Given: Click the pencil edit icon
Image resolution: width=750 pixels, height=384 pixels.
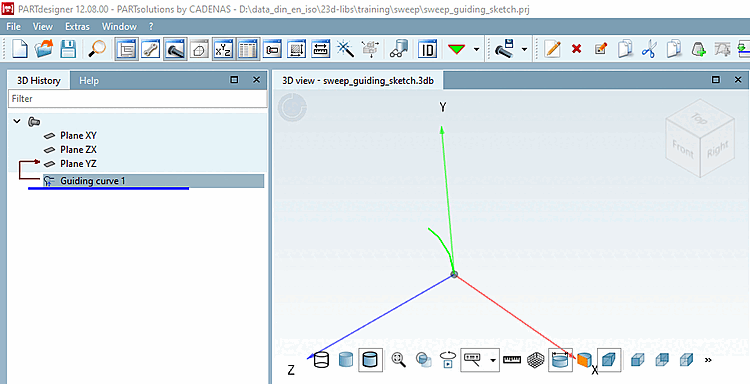Looking at the screenshot, I should [552, 49].
